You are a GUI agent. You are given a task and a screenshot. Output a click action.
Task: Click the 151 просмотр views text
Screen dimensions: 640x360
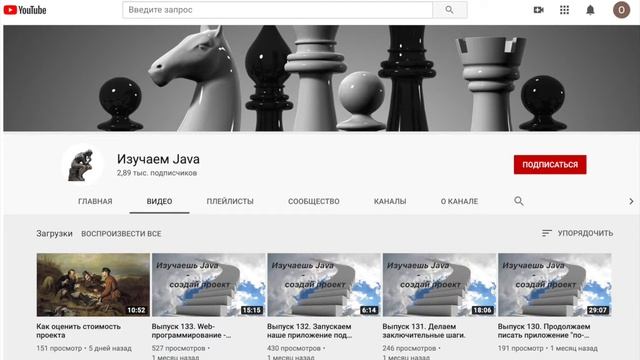click(59, 348)
